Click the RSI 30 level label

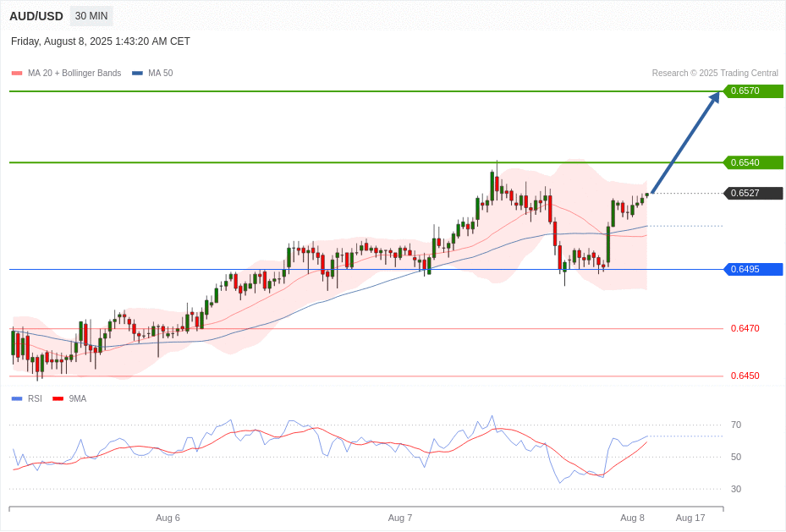pyautogui.click(x=736, y=489)
